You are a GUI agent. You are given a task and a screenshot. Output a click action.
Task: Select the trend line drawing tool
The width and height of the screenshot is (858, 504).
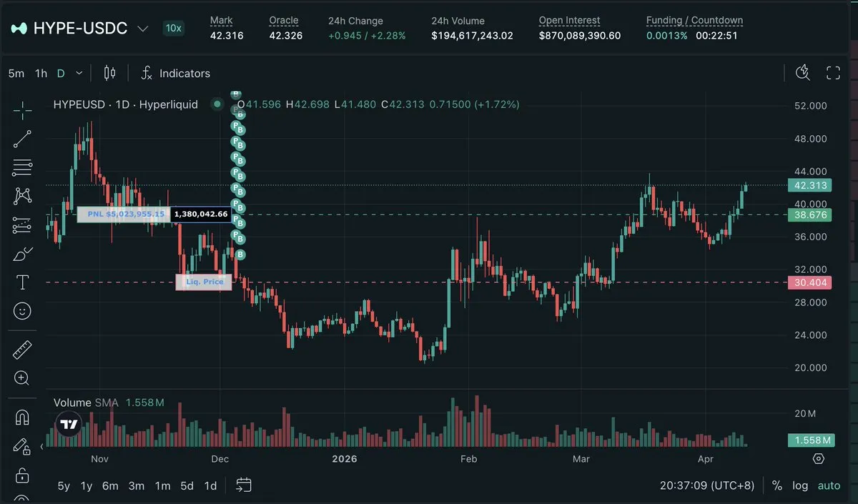tap(22, 139)
